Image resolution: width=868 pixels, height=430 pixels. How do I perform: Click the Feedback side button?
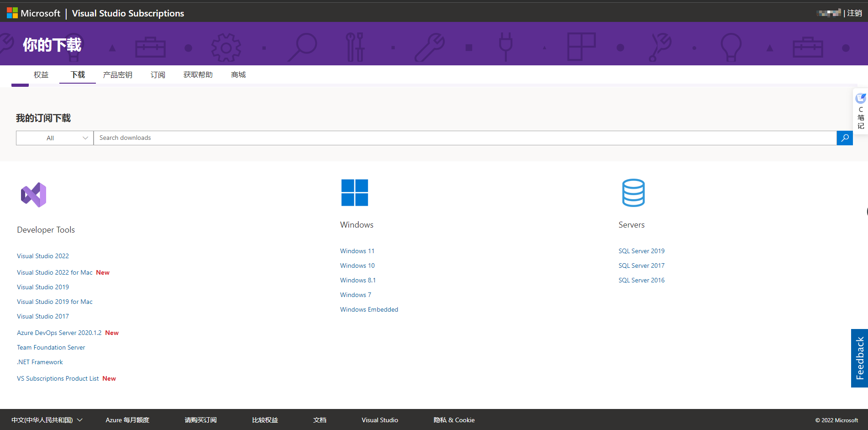859,358
